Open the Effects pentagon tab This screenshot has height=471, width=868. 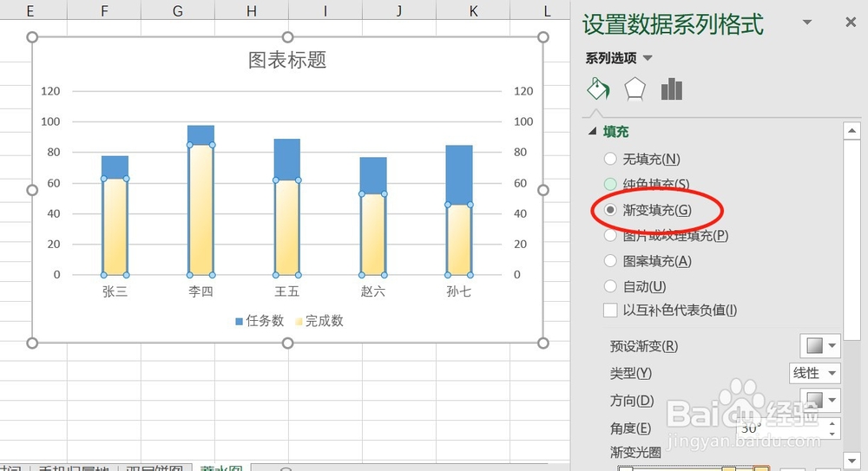pos(635,89)
